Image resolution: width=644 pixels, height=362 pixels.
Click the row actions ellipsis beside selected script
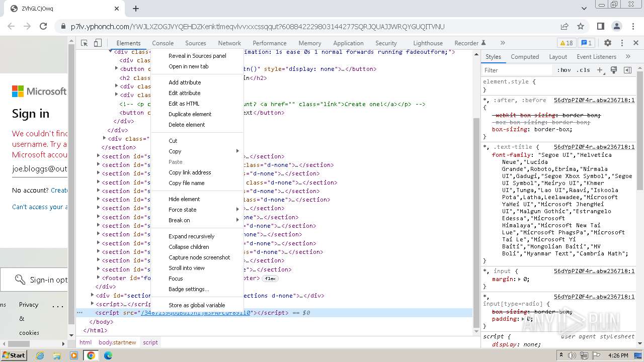[79, 313]
